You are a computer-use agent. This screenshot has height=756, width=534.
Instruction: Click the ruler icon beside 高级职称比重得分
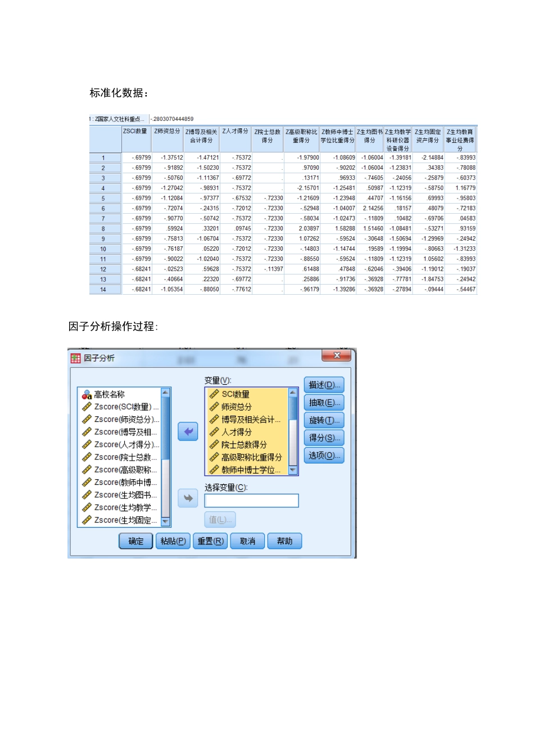(x=214, y=457)
